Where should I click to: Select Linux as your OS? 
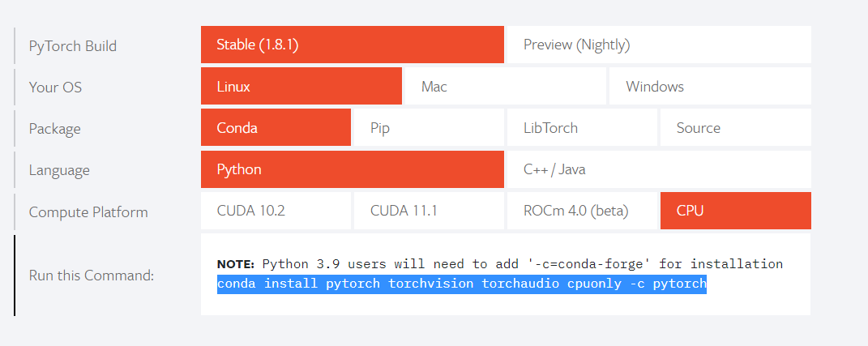(x=301, y=87)
